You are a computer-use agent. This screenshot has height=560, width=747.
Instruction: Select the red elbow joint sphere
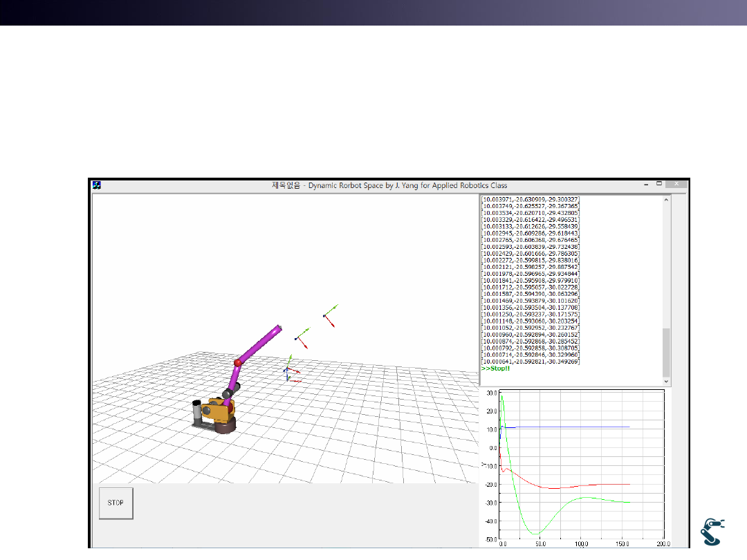pyautogui.click(x=237, y=362)
